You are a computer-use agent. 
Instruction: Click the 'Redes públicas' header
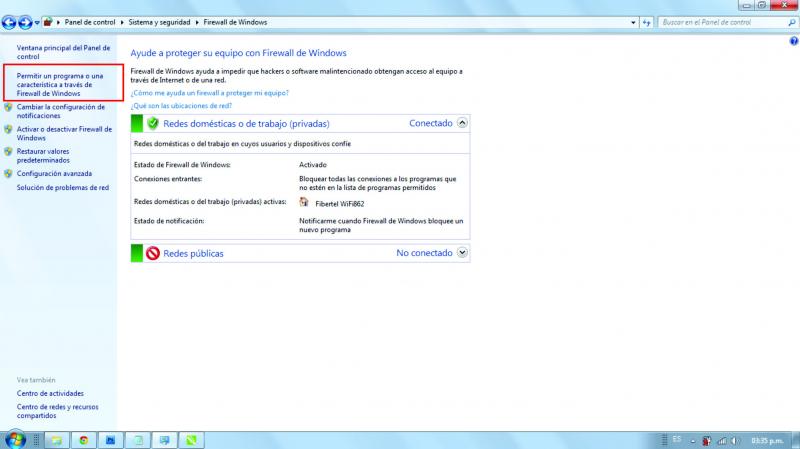(193, 254)
